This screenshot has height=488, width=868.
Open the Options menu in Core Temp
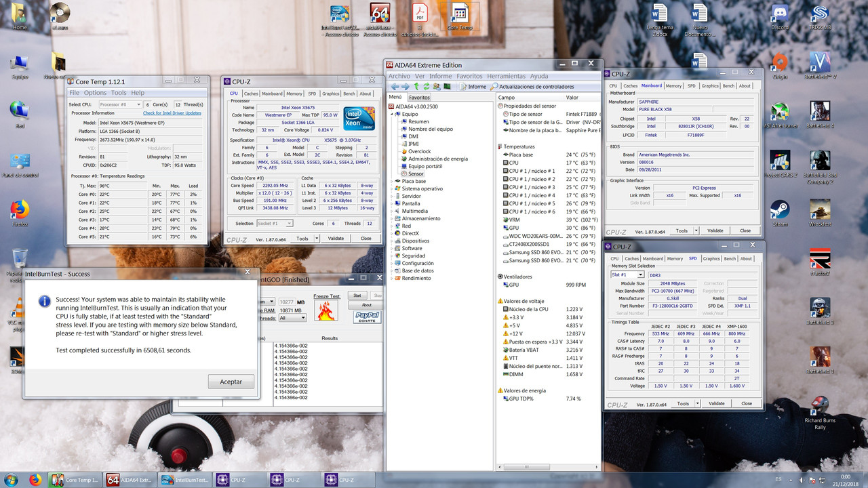coord(95,93)
